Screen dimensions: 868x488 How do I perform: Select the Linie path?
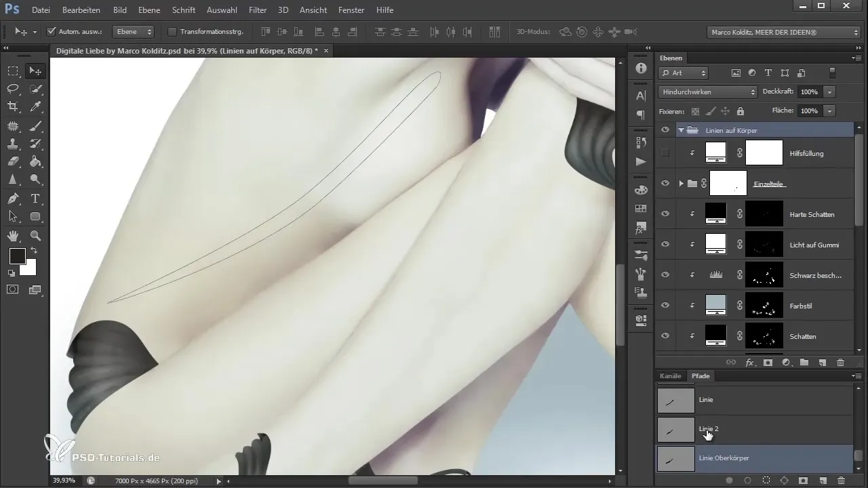754,400
